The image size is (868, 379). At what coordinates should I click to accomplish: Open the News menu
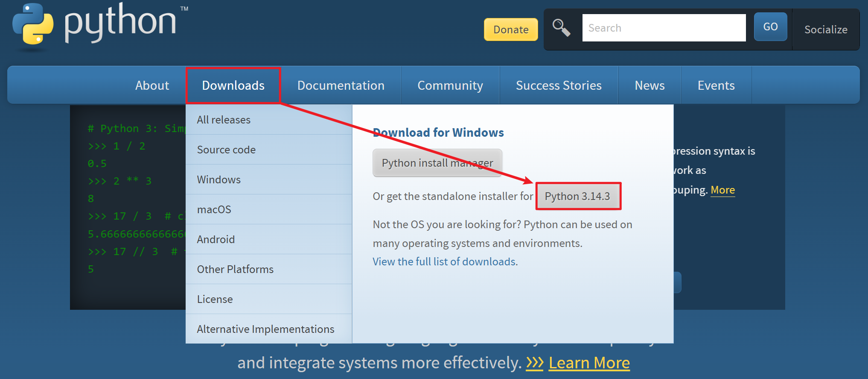[x=650, y=85]
